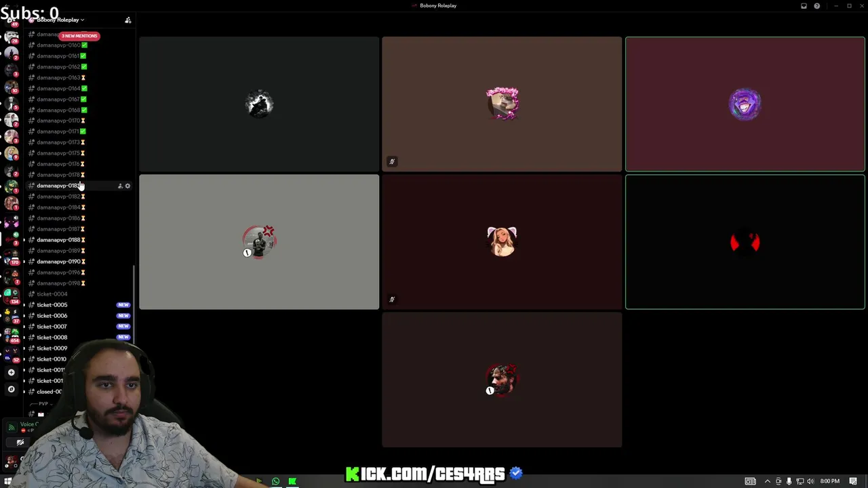Screen dimensions: 868x488
Task: Focus purple avatar speaking participant tile
Action: pos(745,104)
